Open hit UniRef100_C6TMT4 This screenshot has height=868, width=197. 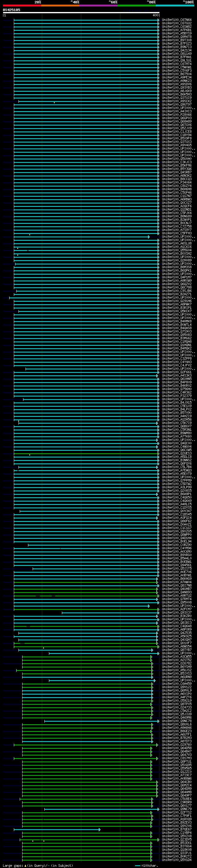pyautogui.click(x=176, y=64)
